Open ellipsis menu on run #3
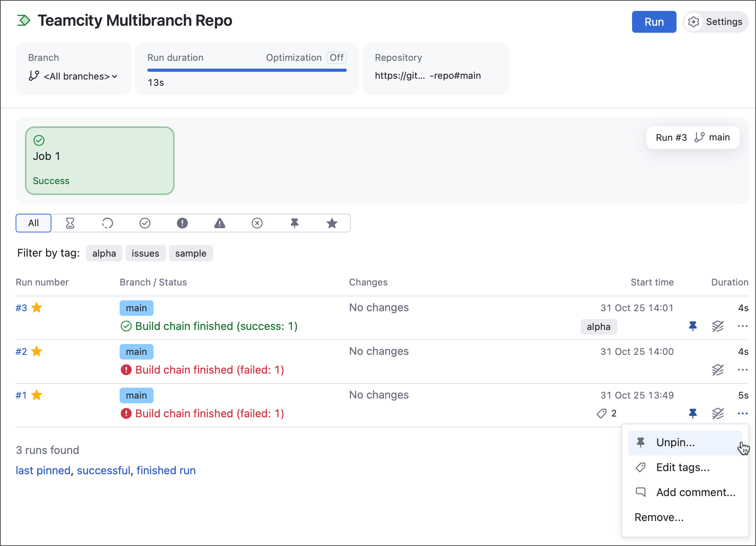The height and width of the screenshot is (546, 756). [x=743, y=326]
